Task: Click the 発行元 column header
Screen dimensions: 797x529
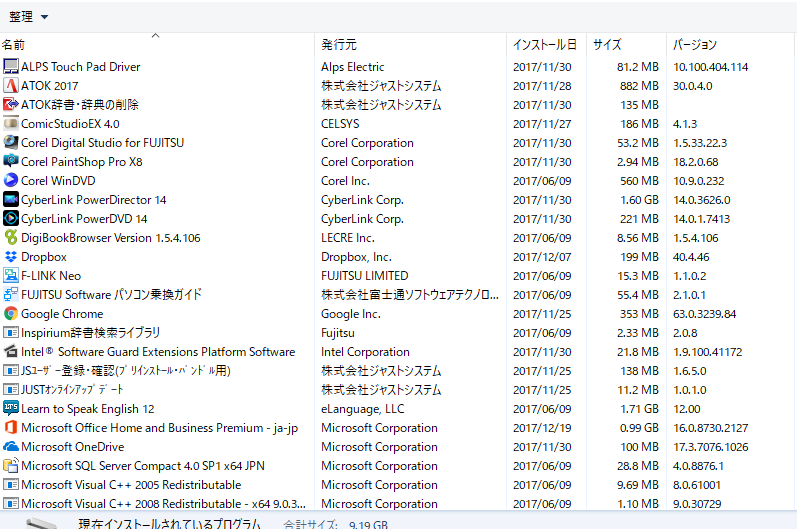Action: click(339, 45)
